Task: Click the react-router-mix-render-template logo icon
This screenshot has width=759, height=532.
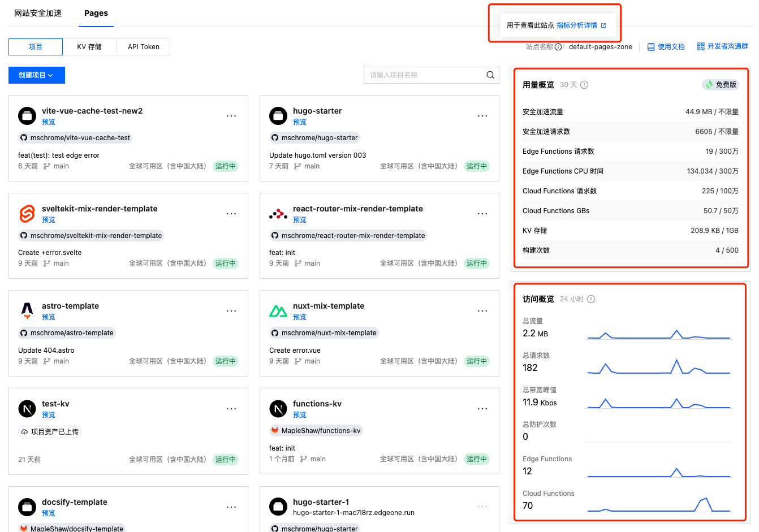Action: click(278, 214)
